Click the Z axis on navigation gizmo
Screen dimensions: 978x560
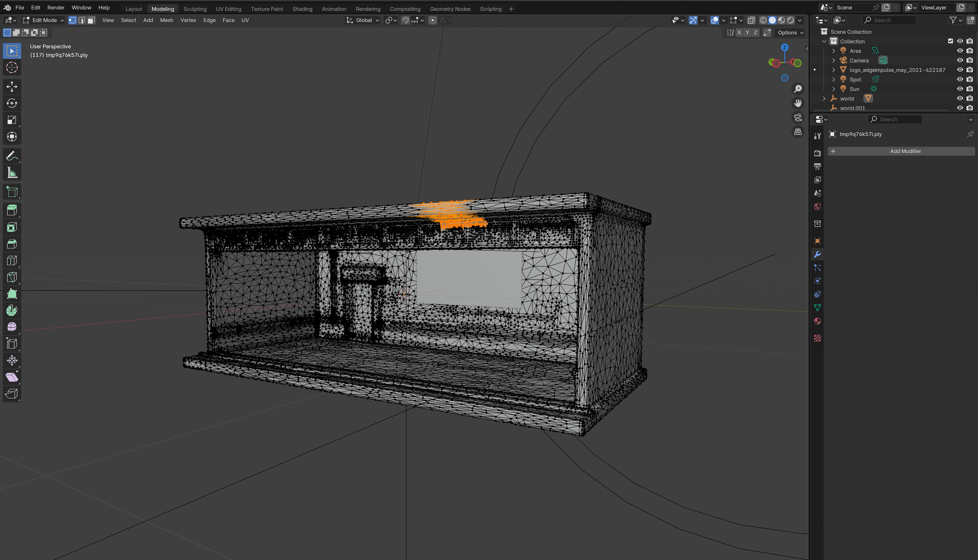pos(784,47)
